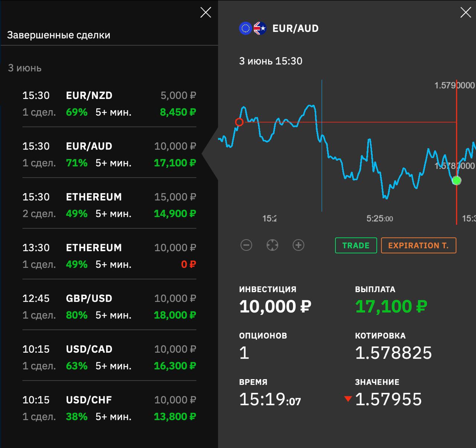Zoom out the chart with minus icon
Image resolution: width=476 pixels, height=448 pixels.
246,245
